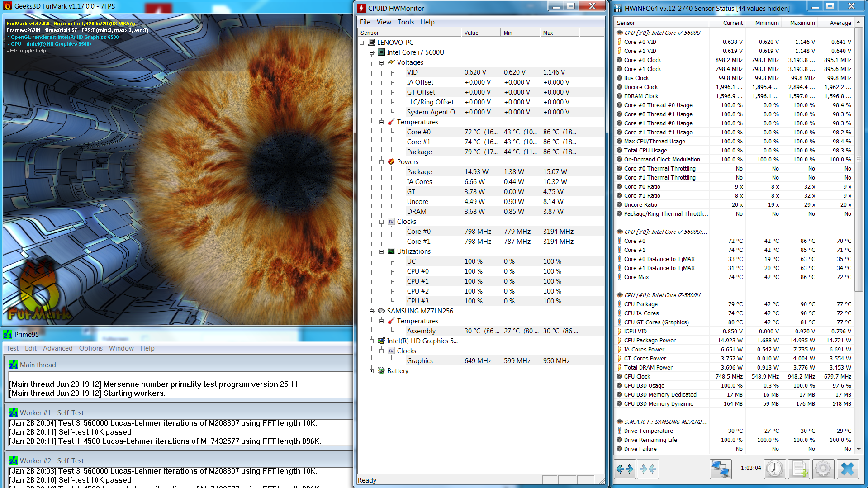Click the Average column header in HWiNFO
Viewport: 868px width, 488px height.
pyautogui.click(x=835, y=23)
